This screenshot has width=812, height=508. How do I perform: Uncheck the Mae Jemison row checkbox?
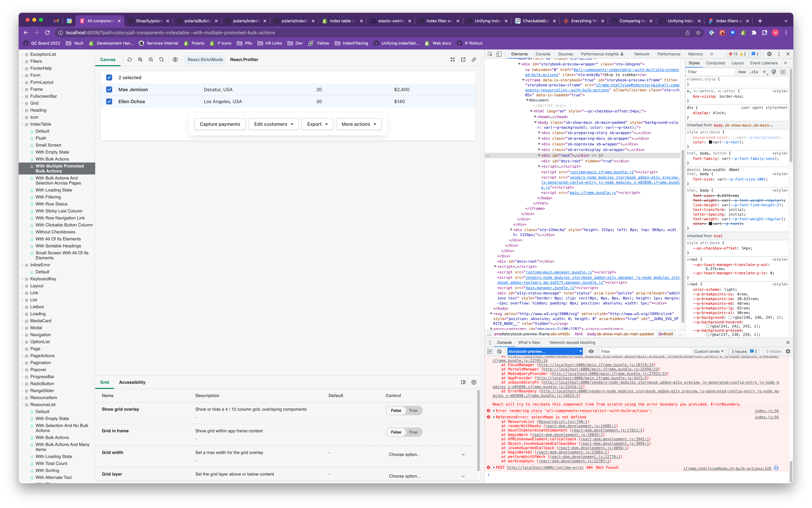click(x=109, y=89)
